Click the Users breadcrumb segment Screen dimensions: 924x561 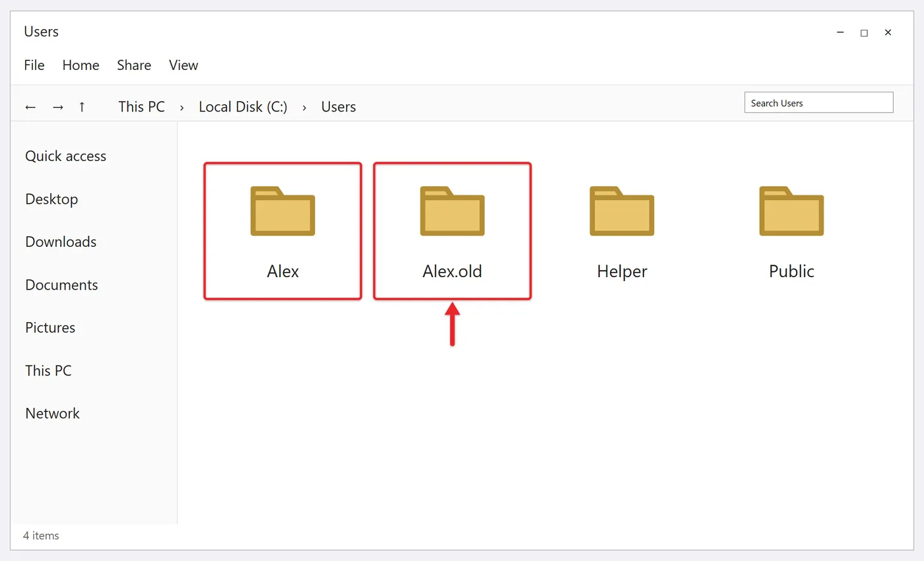(x=339, y=107)
